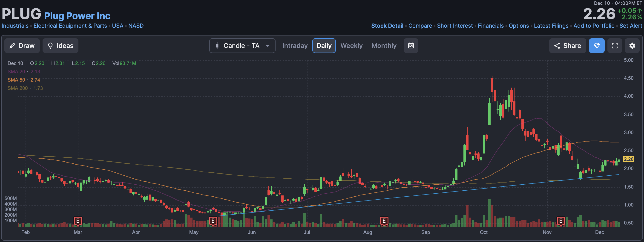
Task: Open the Industrials sector link
Action: 15,26
